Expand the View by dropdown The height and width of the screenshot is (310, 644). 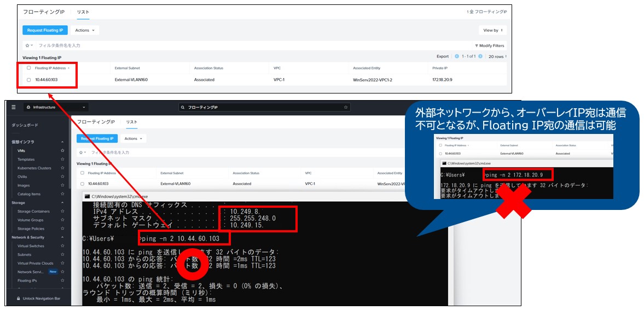pos(492,30)
